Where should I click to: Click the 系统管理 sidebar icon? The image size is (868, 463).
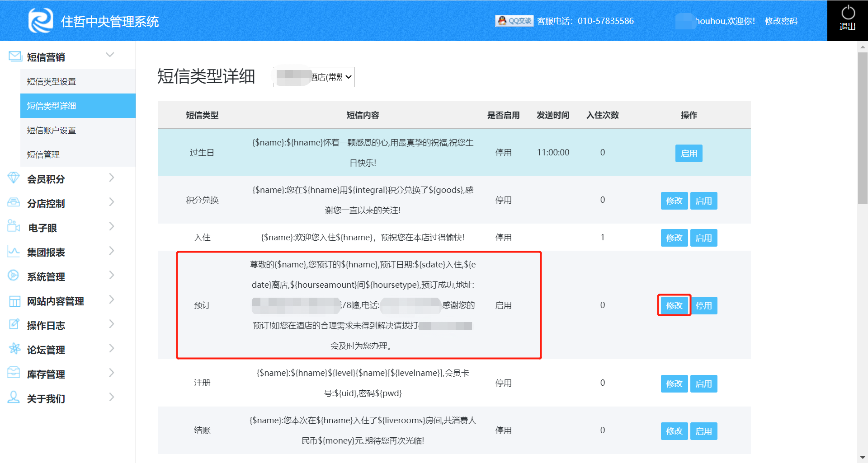click(x=14, y=276)
